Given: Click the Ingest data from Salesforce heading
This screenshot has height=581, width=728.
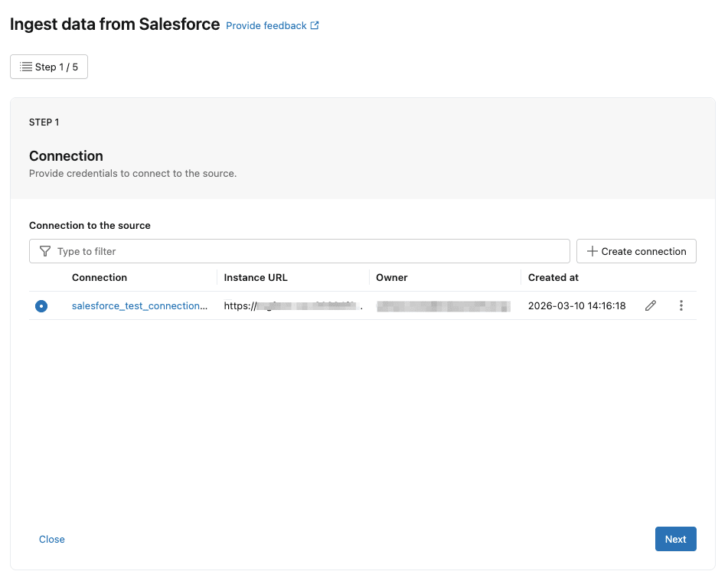Looking at the screenshot, I should [113, 24].
